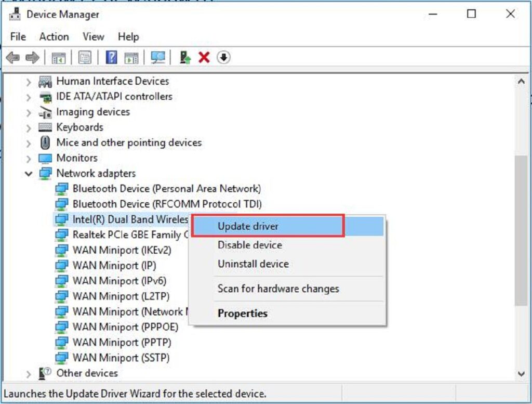This screenshot has width=532, height=404.
Task: Choose Uninstall device in the context menu
Action: tap(252, 264)
